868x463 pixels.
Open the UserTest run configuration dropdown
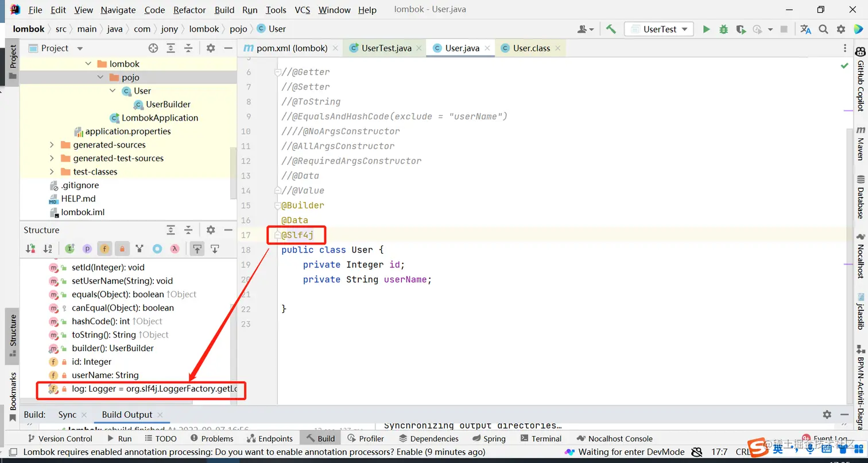[x=659, y=29]
